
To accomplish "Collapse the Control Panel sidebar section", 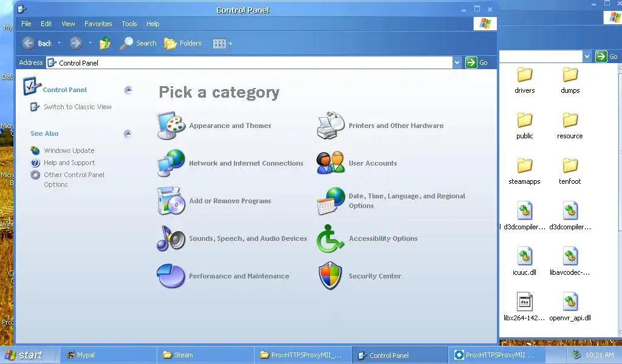I will [x=128, y=90].
